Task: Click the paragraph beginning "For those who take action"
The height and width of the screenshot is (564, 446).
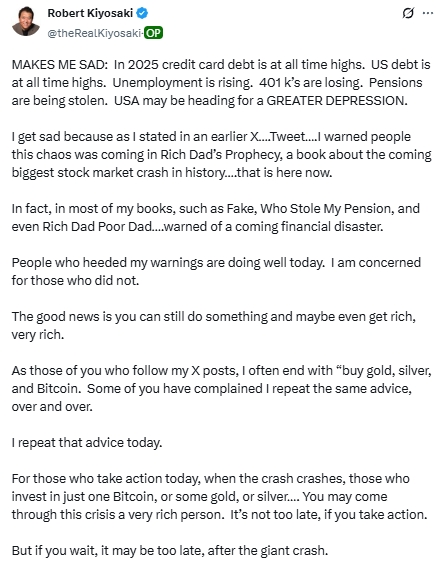Action: [219, 496]
